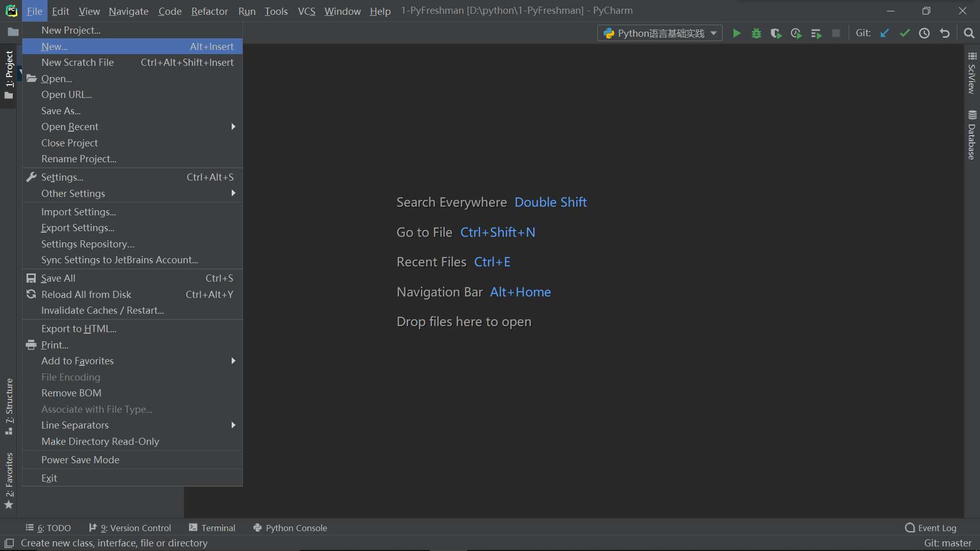Select New... menu entry

[x=132, y=46]
